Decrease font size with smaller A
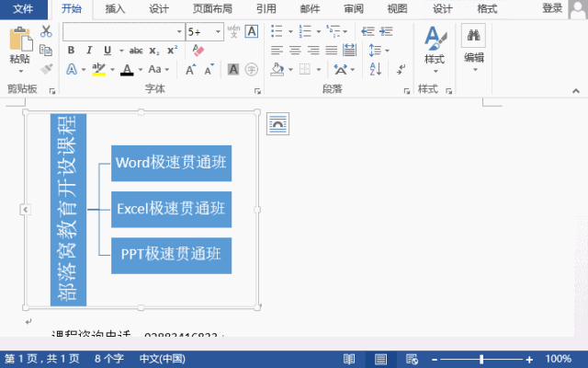Image resolution: width=588 pixels, height=368 pixels. [x=209, y=70]
